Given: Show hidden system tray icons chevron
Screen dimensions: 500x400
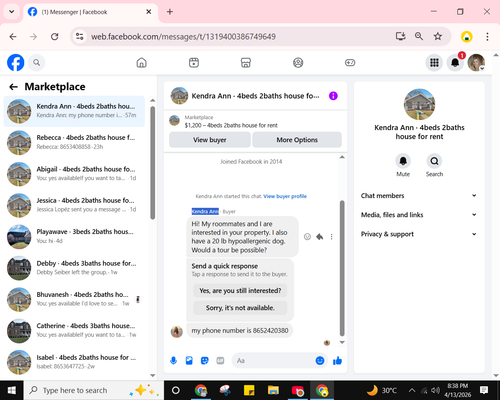Looking at the screenshot, I should (x=412, y=390).
